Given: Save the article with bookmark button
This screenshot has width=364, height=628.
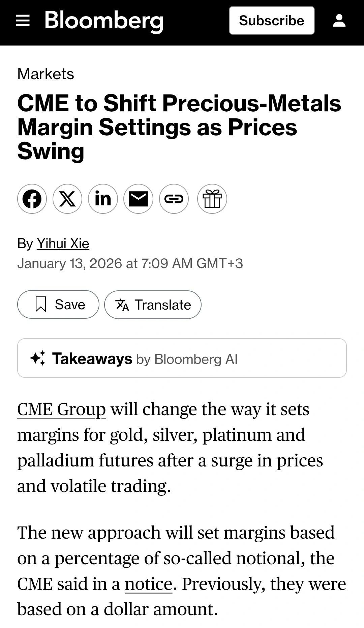Looking at the screenshot, I should tap(58, 304).
